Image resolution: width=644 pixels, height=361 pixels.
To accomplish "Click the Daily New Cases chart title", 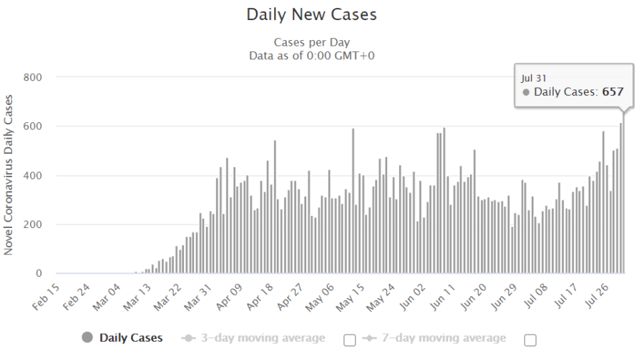I will coord(311,14).
